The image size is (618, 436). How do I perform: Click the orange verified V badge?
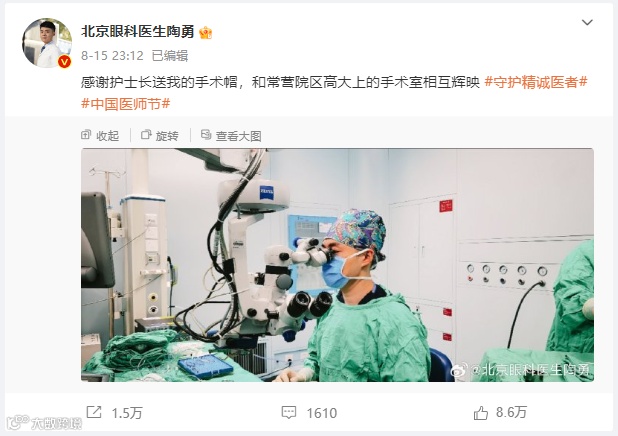tap(65, 61)
